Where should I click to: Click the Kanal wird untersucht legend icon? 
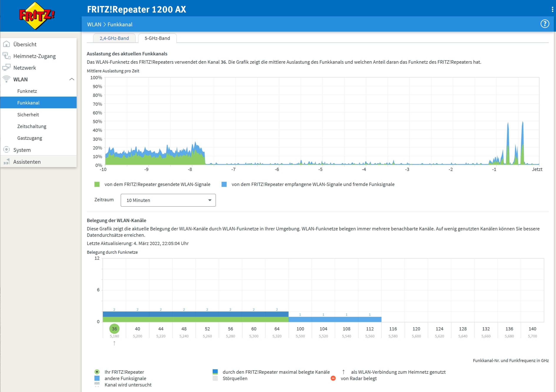coord(97,384)
